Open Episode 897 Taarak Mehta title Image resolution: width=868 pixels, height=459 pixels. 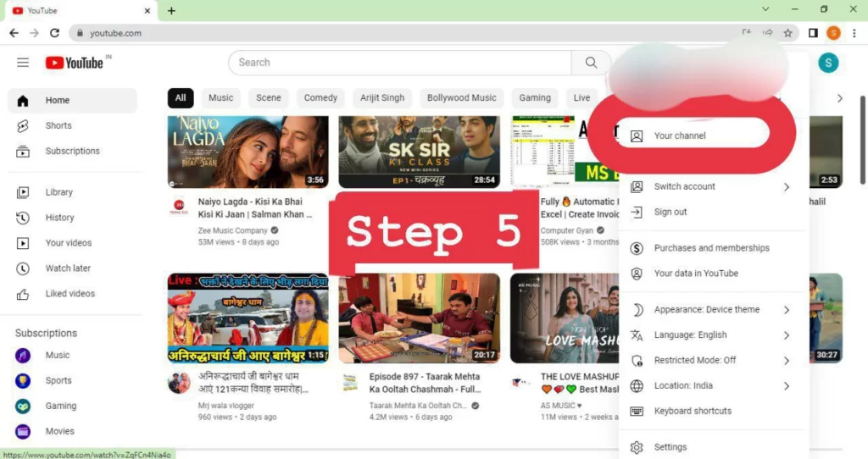coord(426,383)
